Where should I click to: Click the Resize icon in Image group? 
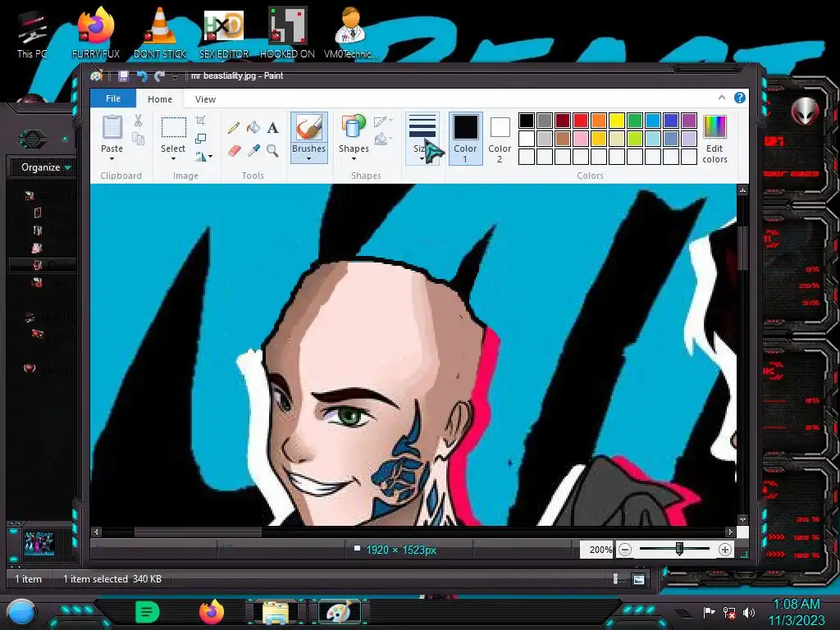pos(201,139)
